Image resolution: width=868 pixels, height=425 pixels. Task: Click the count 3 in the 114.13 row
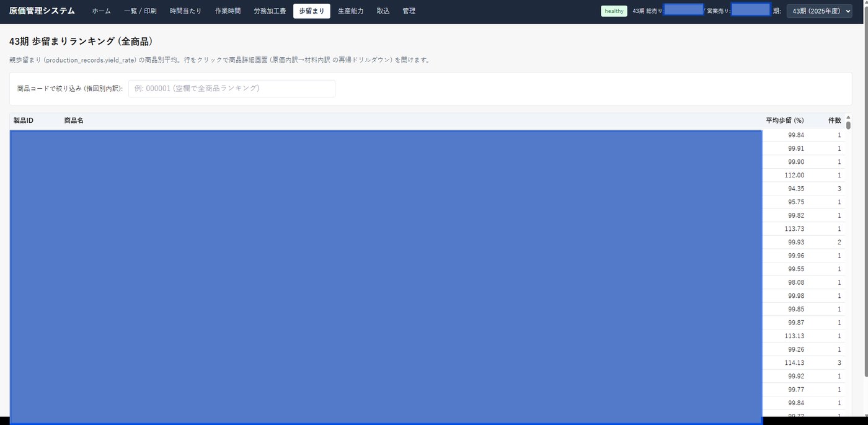click(839, 363)
